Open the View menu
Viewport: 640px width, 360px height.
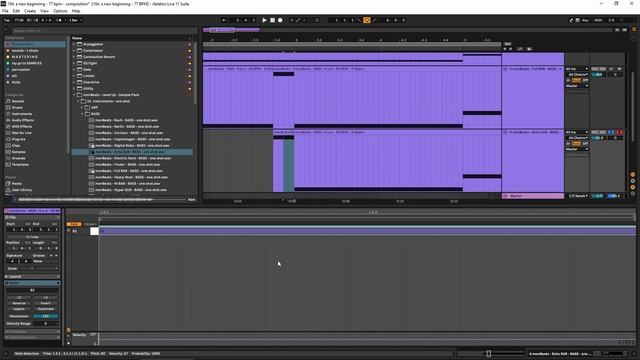click(44, 11)
